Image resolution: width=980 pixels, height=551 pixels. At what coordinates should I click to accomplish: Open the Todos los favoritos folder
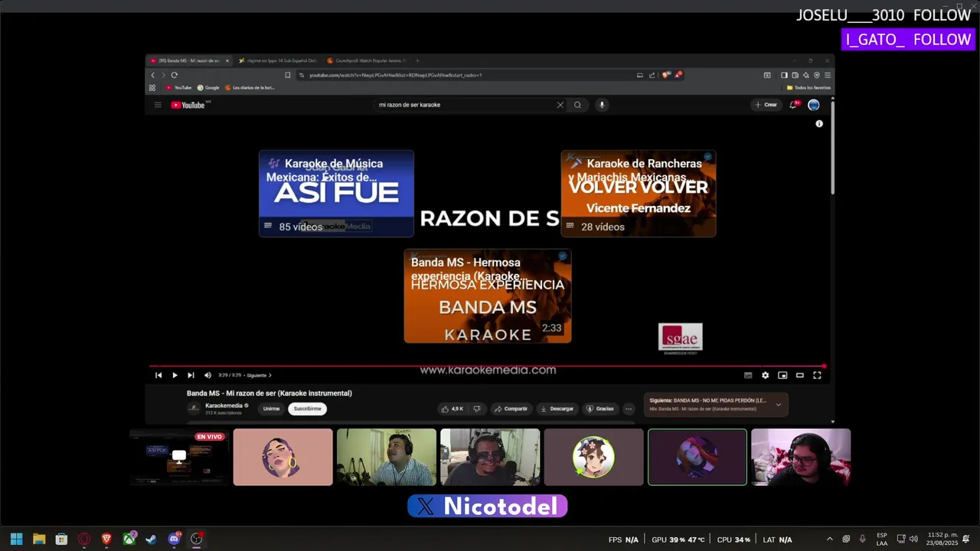click(x=808, y=88)
